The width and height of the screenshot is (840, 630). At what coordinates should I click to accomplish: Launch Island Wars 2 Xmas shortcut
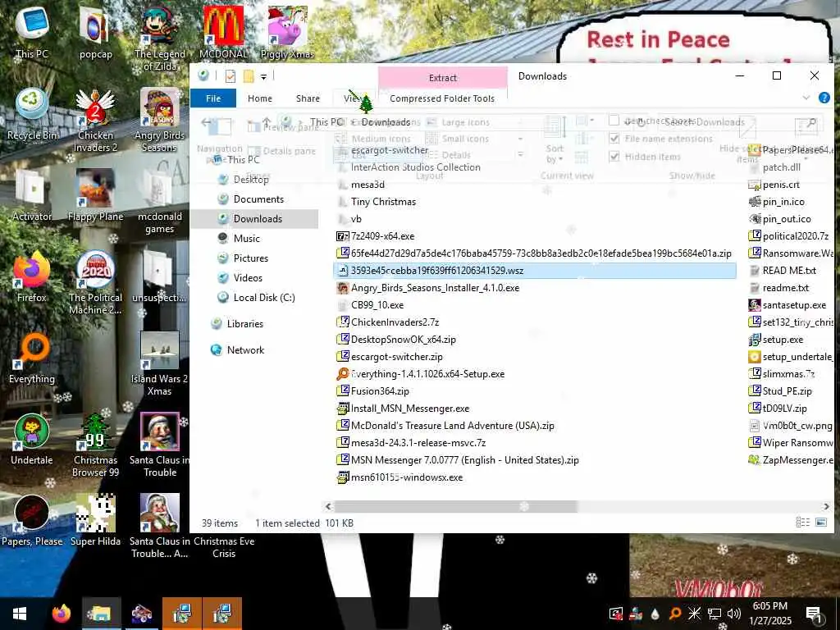[160, 363]
